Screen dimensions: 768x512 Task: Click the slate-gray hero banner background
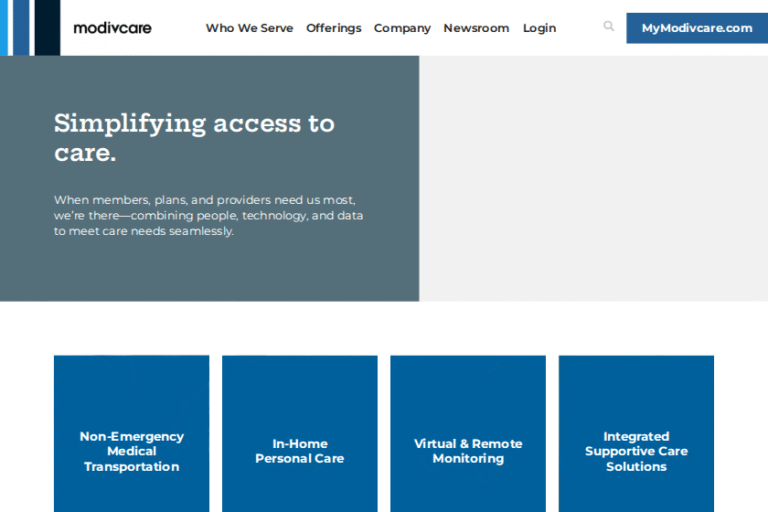coord(210,270)
